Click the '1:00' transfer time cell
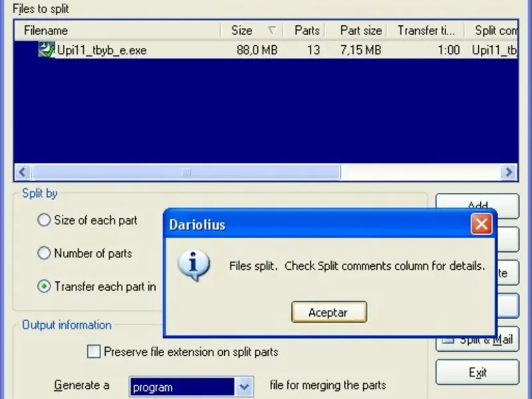This screenshot has height=399, width=532. tap(448, 51)
